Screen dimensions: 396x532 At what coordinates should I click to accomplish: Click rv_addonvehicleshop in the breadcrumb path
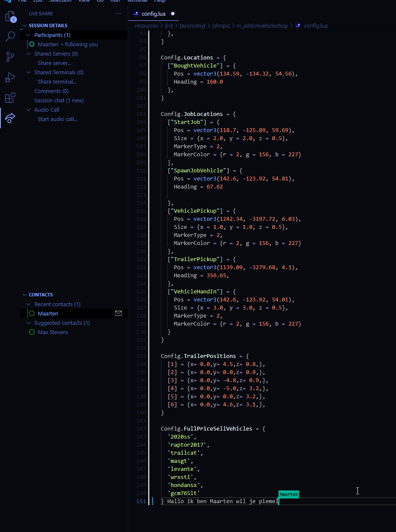coord(262,26)
